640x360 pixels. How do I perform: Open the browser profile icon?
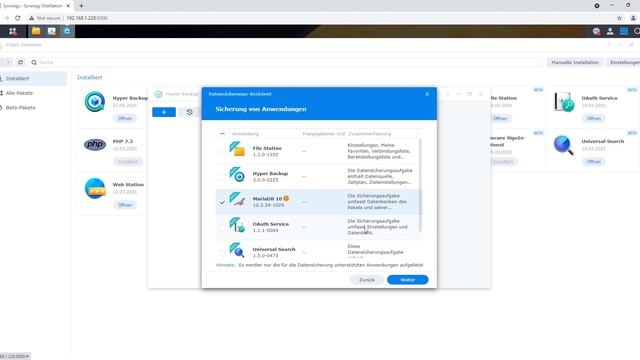coord(633,18)
